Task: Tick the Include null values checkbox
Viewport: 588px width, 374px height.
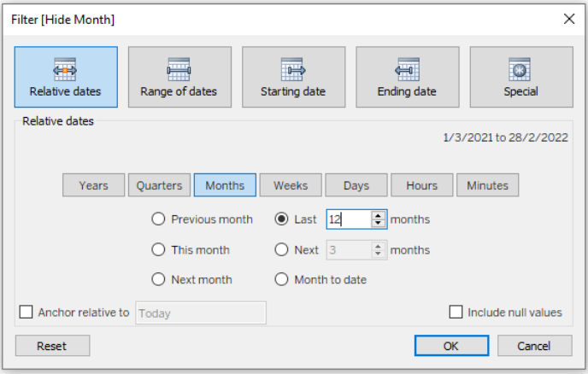Action: [x=456, y=313]
